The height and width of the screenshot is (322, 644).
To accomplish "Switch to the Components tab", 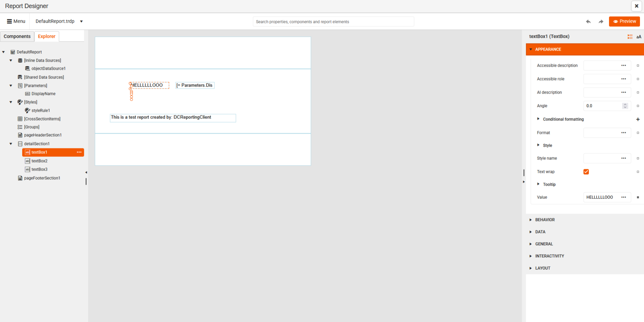I will tap(17, 36).
